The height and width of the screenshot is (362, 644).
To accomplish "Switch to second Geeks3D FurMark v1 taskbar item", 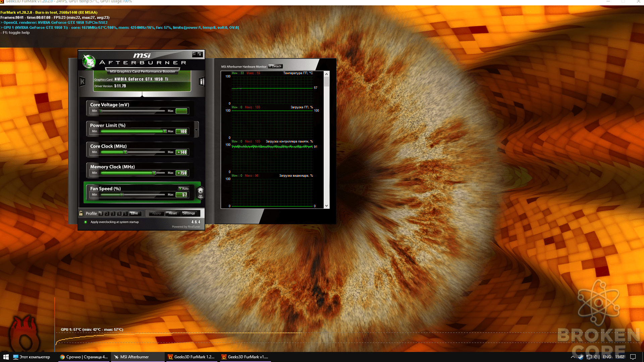I will 246,357.
